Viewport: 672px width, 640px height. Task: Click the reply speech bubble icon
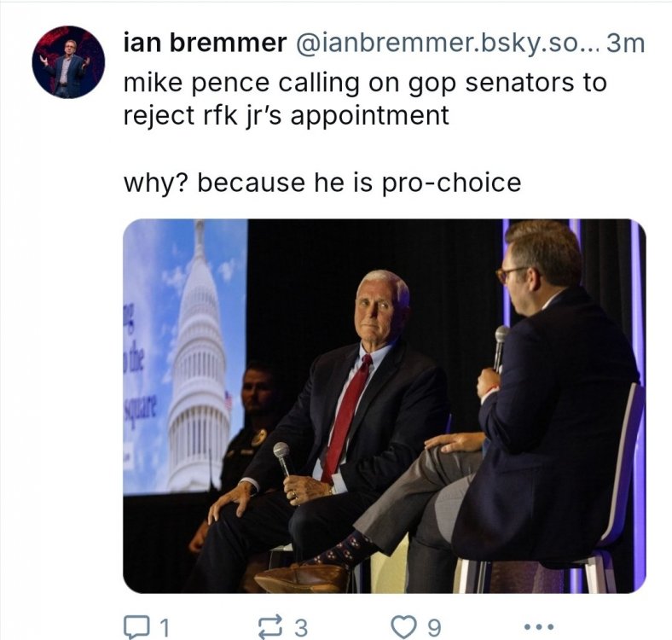coord(138,627)
